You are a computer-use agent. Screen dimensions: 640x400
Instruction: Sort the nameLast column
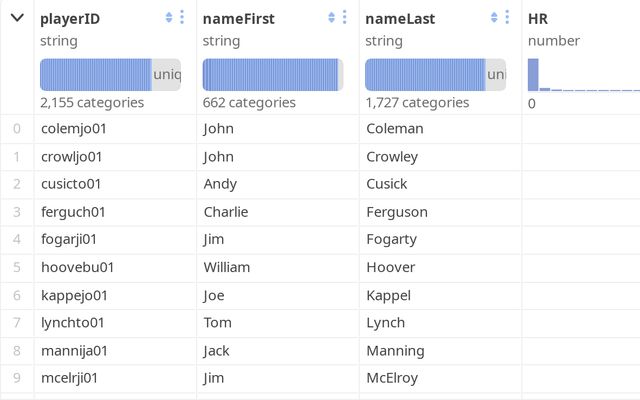(493, 18)
